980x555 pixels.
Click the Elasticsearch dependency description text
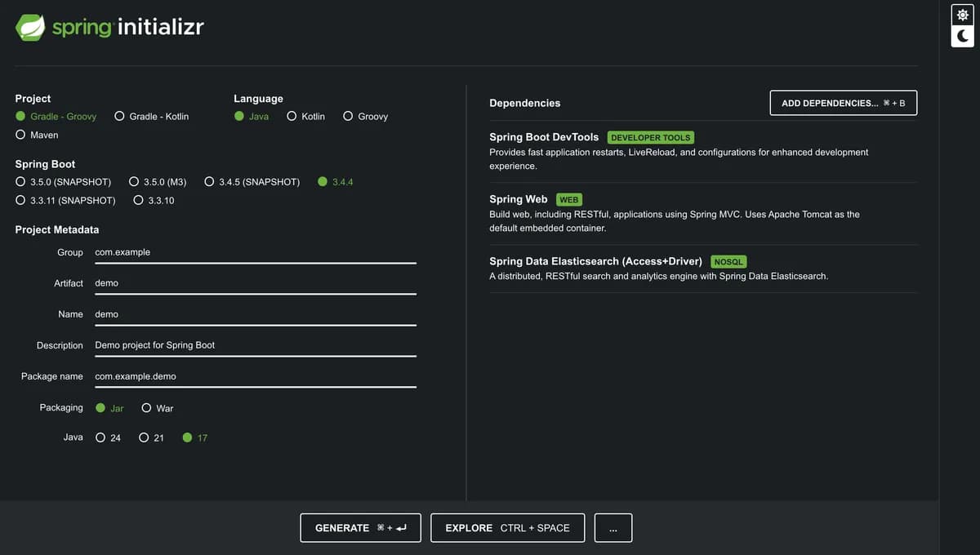click(x=659, y=276)
